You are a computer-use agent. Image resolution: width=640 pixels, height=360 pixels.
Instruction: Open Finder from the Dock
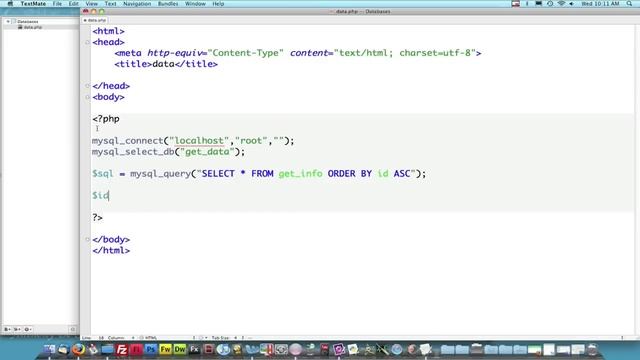click(x=49, y=350)
